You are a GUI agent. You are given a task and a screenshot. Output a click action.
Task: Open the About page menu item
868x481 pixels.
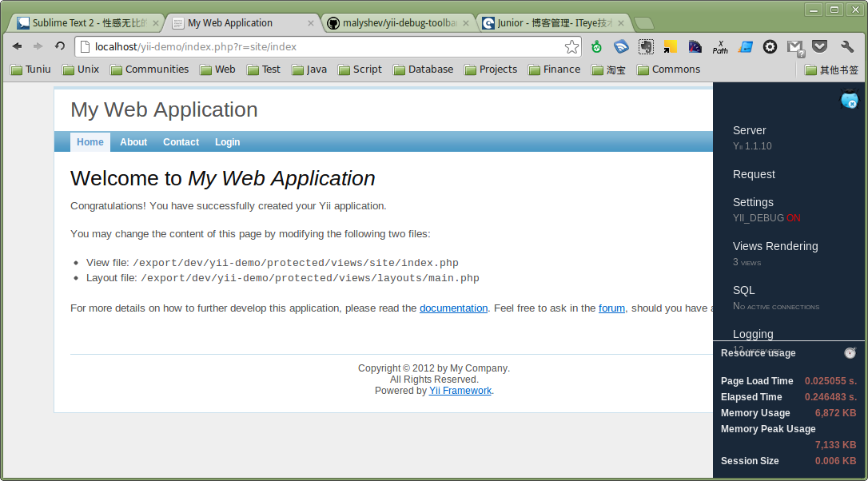pyautogui.click(x=133, y=142)
